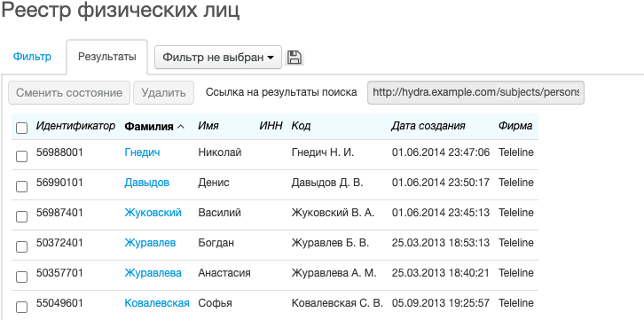
Task: Sort by the Код column header
Action: 301,126
